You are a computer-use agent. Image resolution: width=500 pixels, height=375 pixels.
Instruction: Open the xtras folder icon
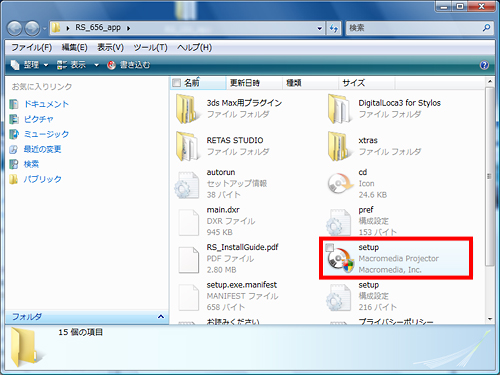(339, 146)
